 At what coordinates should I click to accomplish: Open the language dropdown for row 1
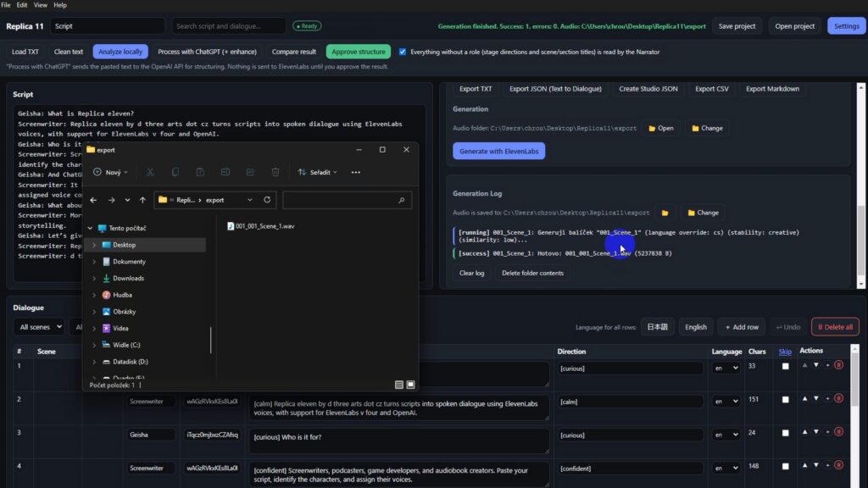pos(726,368)
